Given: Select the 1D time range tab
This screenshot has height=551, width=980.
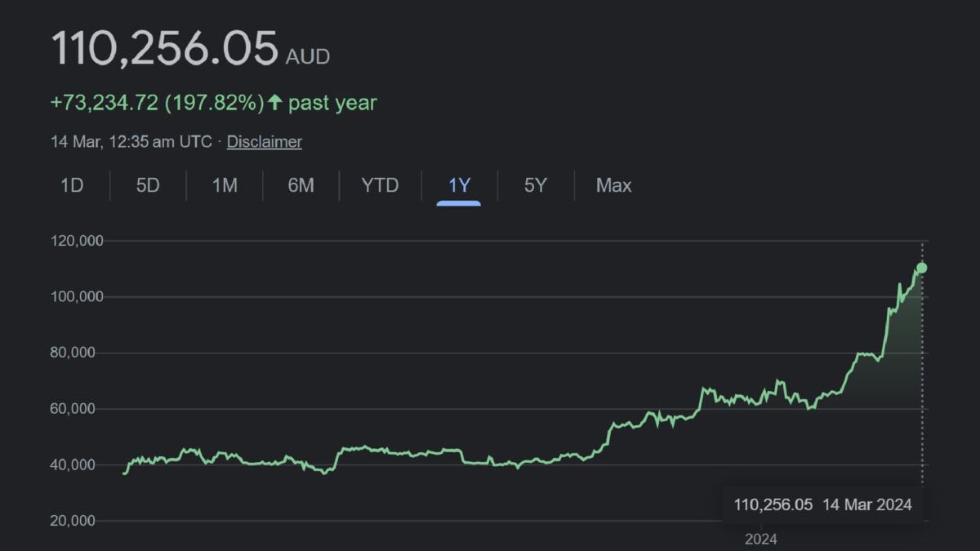Looking at the screenshot, I should 72,185.
